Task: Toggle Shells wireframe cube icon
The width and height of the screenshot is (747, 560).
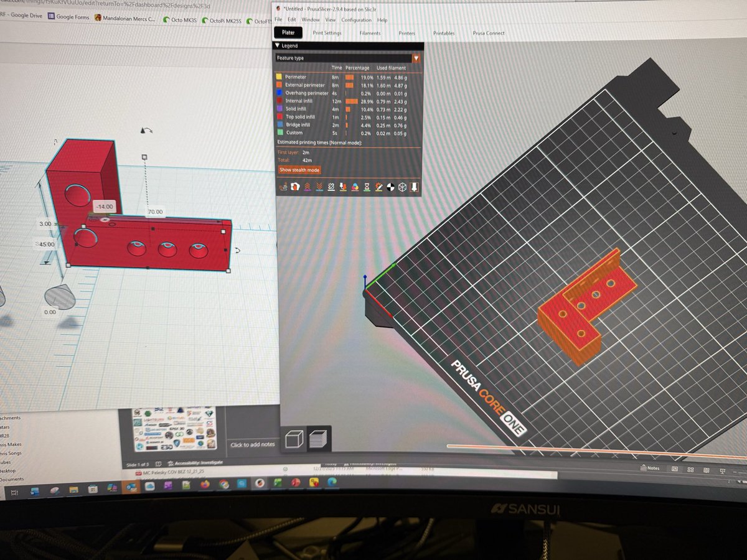Action: (x=402, y=187)
